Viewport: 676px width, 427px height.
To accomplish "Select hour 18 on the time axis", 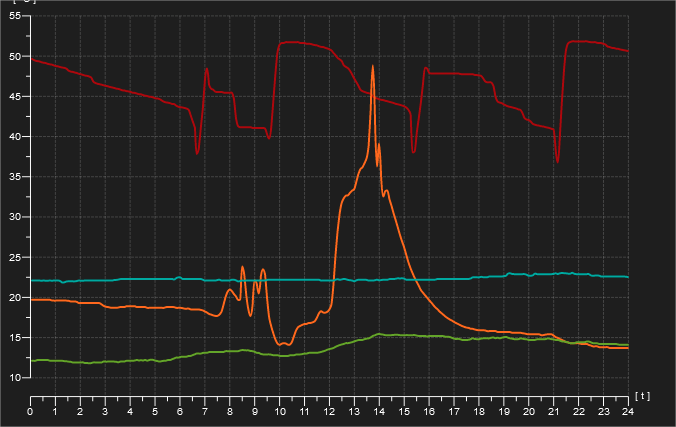I will coord(479,412).
